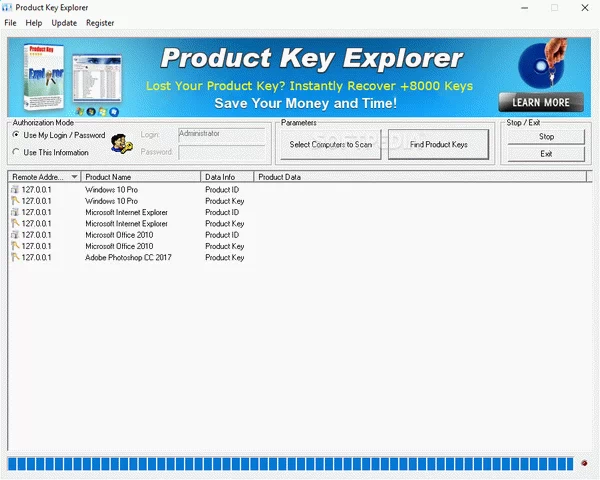The height and width of the screenshot is (480, 600).
Task: Select 'Adobe Photoshop CC 2017' product name
Action: (x=128, y=258)
